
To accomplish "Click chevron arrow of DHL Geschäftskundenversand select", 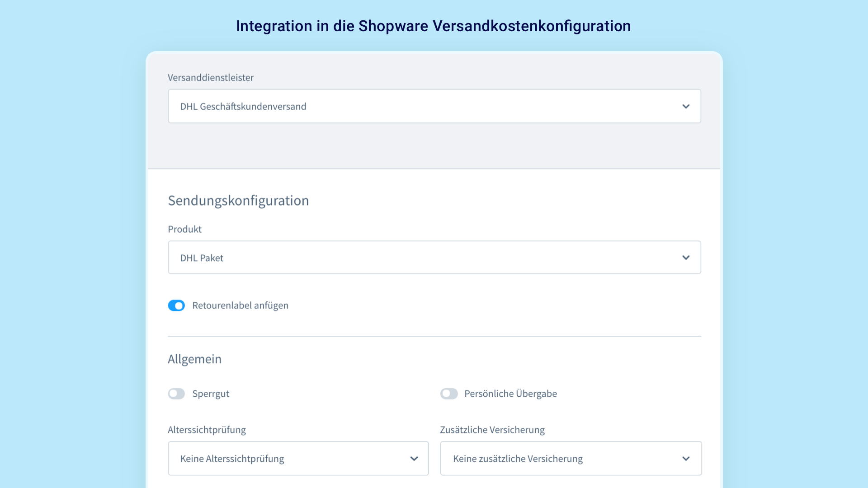I will [x=686, y=107].
